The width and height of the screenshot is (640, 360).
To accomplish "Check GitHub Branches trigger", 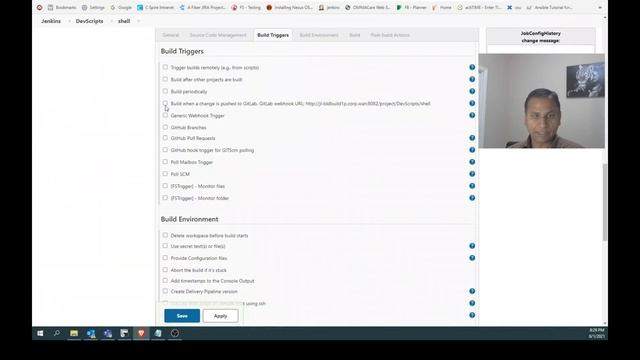I will point(165,127).
